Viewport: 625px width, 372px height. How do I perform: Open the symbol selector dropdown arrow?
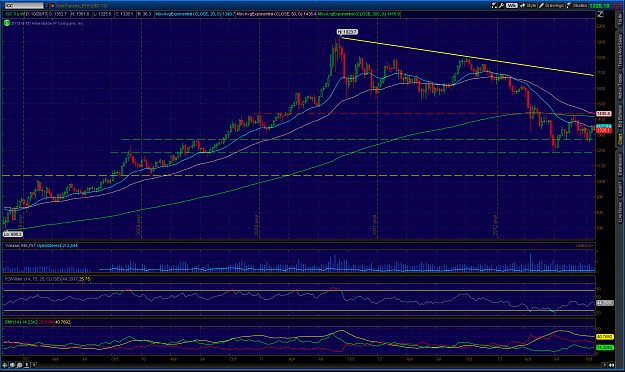point(46,6)
